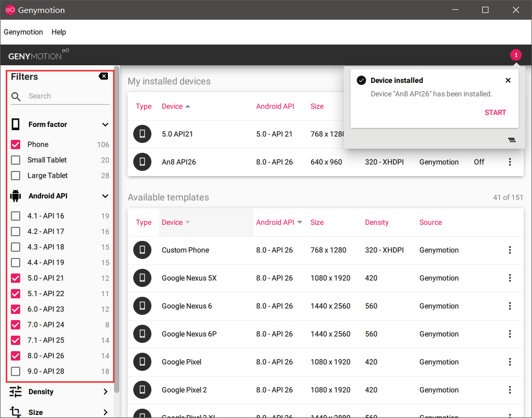Image resolution: width=532 pixels, height=418 pixels.
Task: Click the device type icon for An8 API26
Action: coord(142,162)
